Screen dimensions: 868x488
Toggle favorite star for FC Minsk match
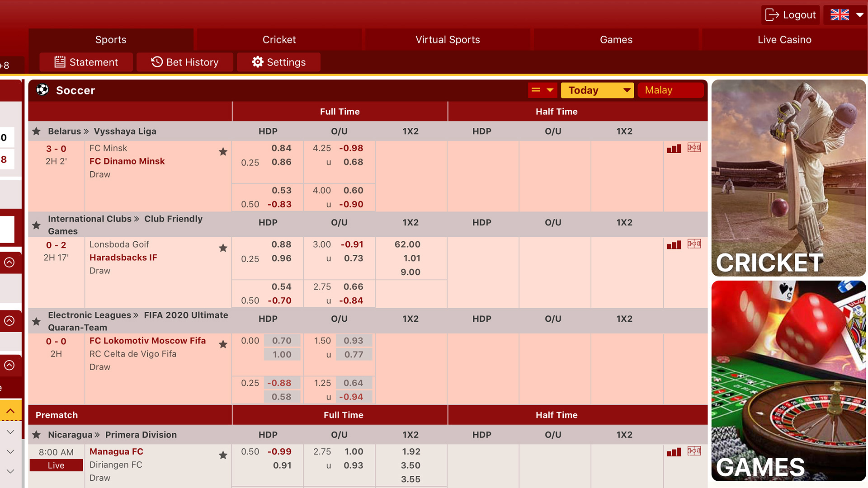[x=223, y=152]
